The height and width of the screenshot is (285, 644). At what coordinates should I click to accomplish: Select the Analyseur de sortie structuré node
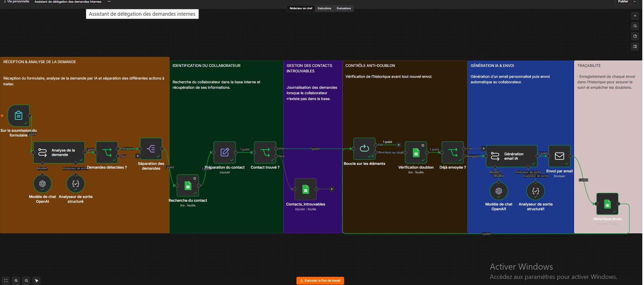click(x=76, y=184)
